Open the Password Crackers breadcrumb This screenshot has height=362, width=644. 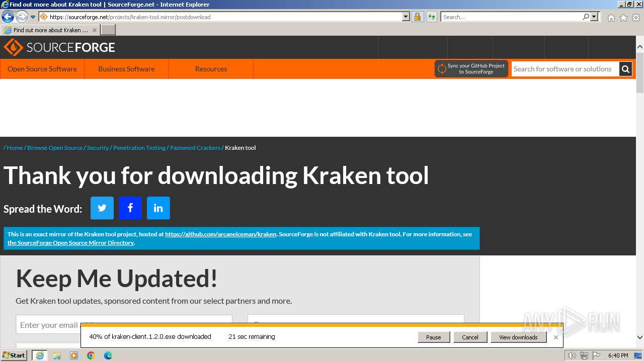click(x=195, y=148)
